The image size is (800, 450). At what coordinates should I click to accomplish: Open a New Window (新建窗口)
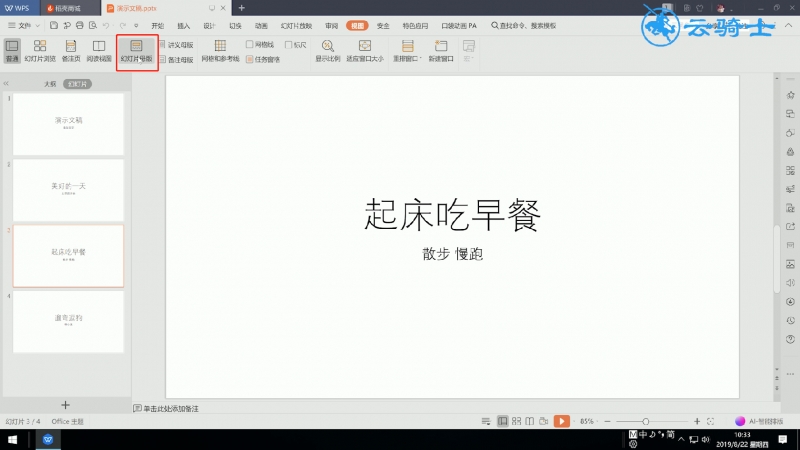441,51
